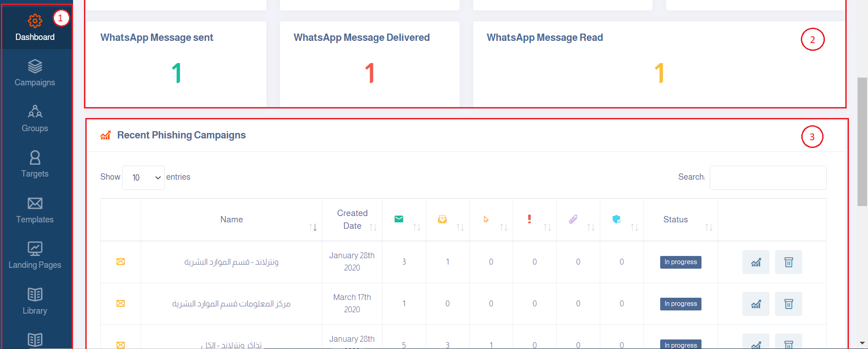
Task: Click WhatsApp Message Read card
Action: (659, 64)
